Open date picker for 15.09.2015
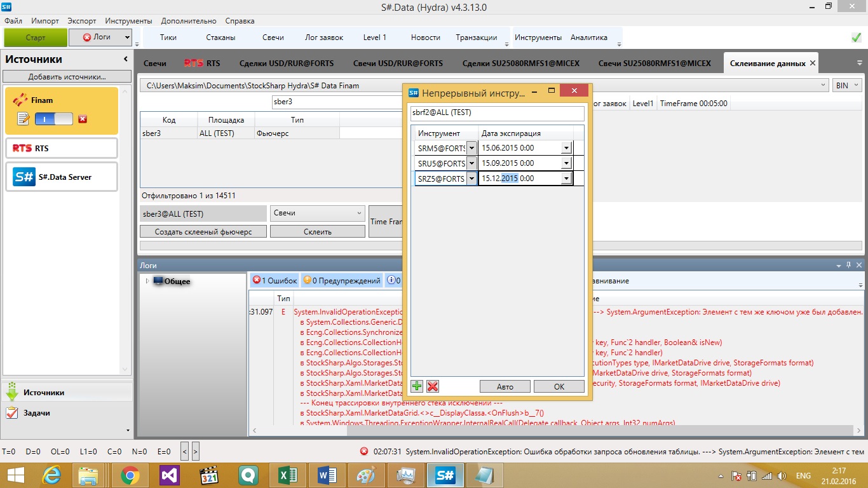Screen dimensions: 868x488 pos(566,163)
